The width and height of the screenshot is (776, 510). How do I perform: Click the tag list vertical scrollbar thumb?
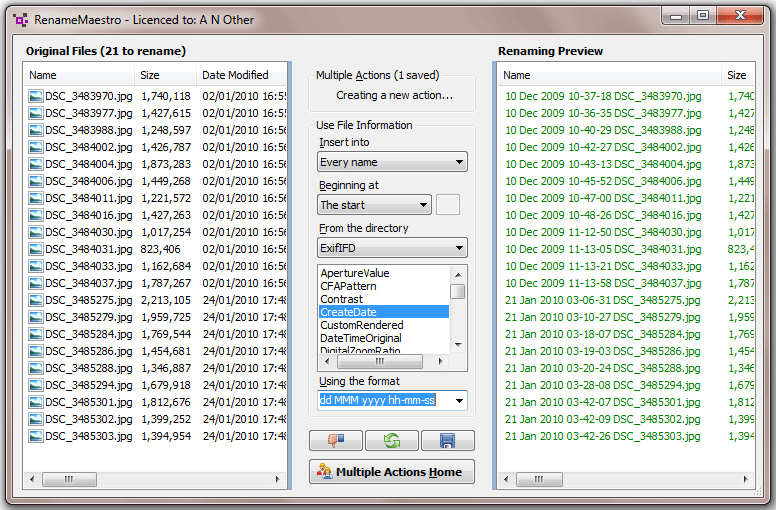(458, 291)
